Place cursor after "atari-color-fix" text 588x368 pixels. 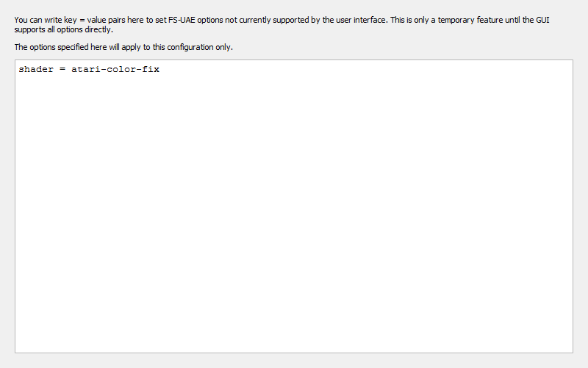pyautogui.click(x=160, y=69)
